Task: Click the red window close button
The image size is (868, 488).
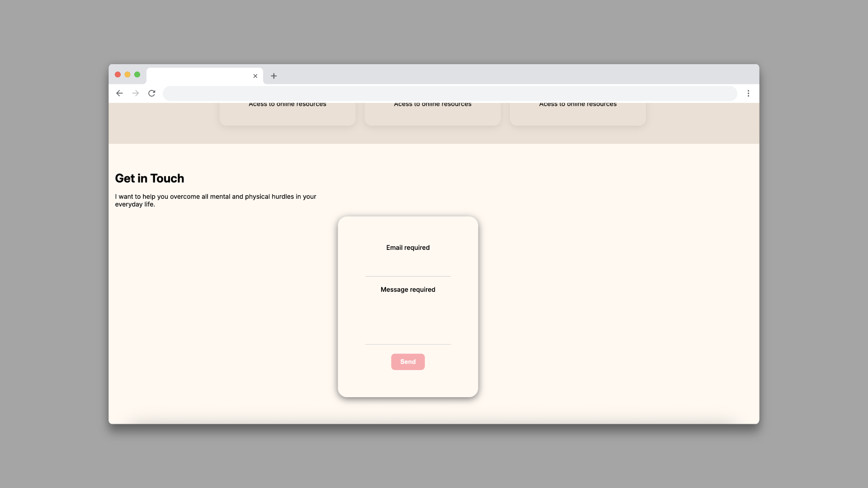Action: (x=118, y=75)
